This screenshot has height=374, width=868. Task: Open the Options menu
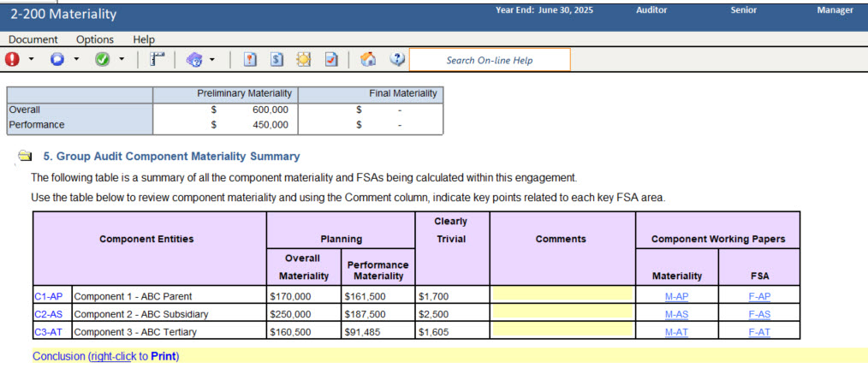click(94, 39)
